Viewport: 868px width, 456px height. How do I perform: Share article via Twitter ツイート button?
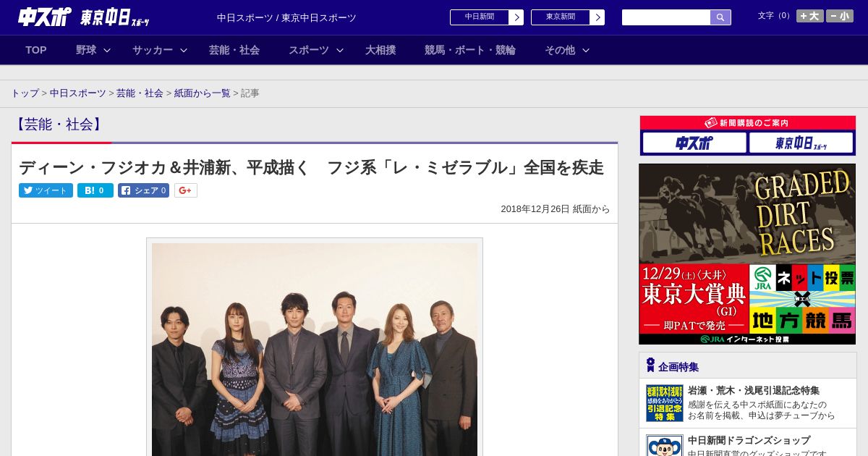[x=46, y=190]
